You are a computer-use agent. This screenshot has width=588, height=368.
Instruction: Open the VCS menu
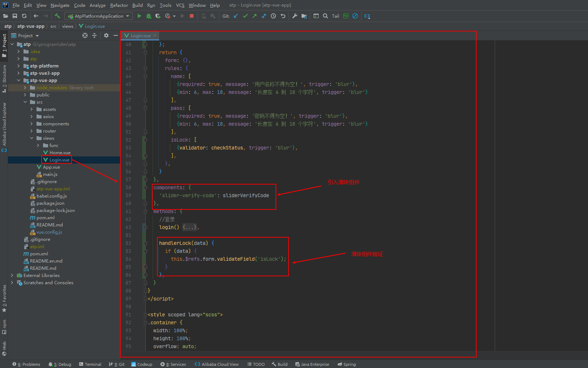[180, 5]
